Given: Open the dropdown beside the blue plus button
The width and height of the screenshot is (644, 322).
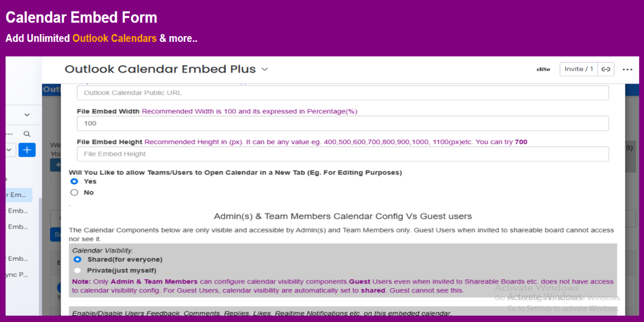Looking at the screenshot, I should [9, 150].
